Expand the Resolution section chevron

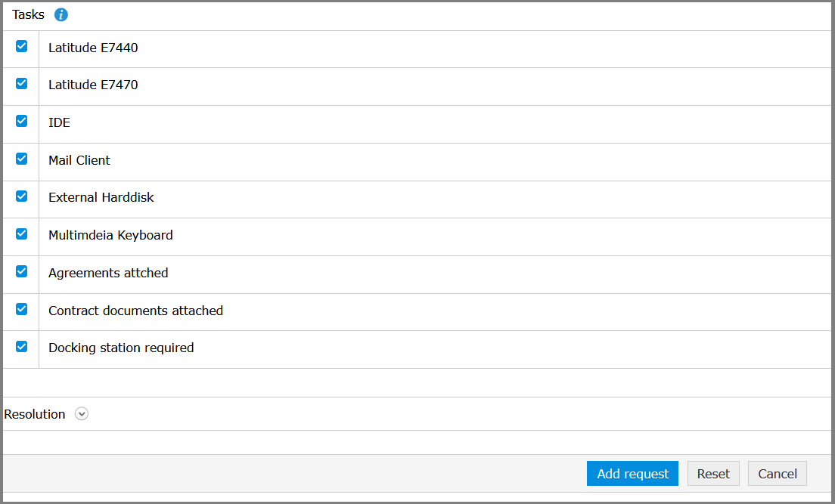tap(82, 414)
